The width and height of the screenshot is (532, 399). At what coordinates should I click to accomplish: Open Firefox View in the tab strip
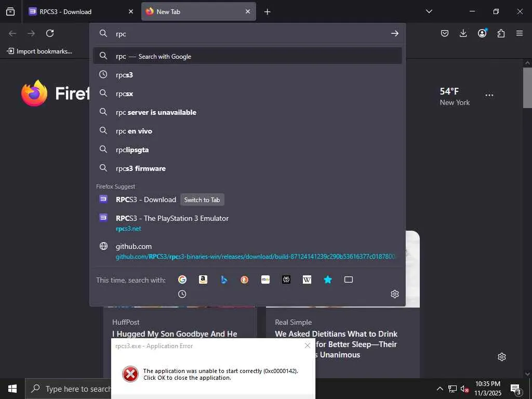[10, 11]
